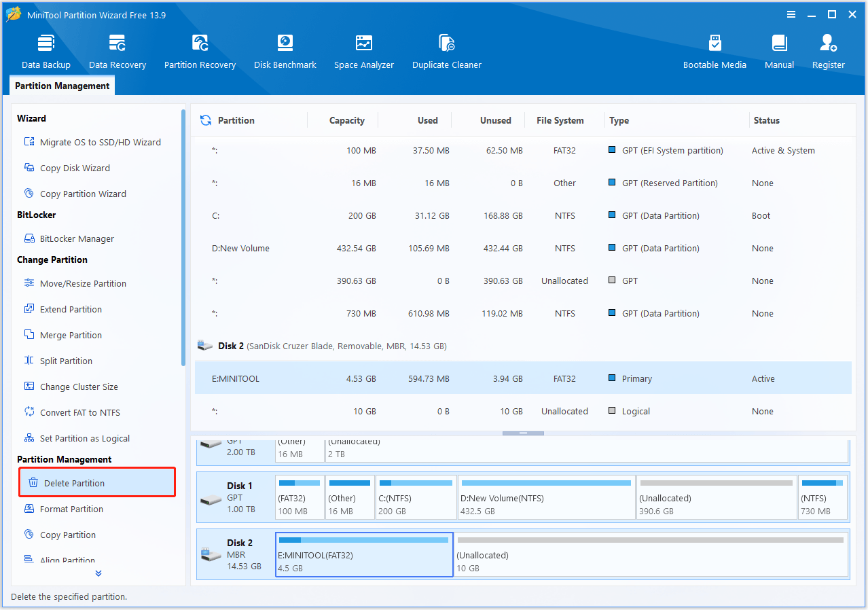Select the 390.6 GB unallocated block on Disk 1
This screenshot has width=868, height=610.
tap(717, 498)
